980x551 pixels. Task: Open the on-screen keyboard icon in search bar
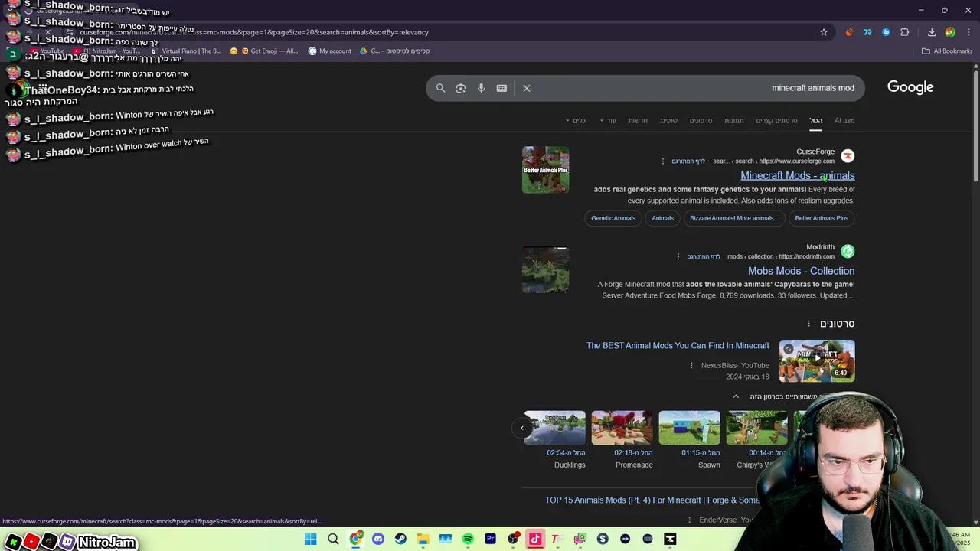(501, 88)
